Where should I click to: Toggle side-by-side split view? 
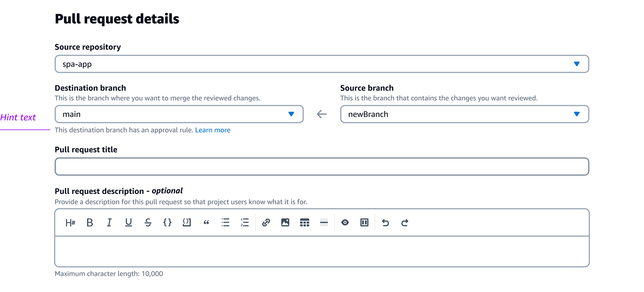pos(364,222)
